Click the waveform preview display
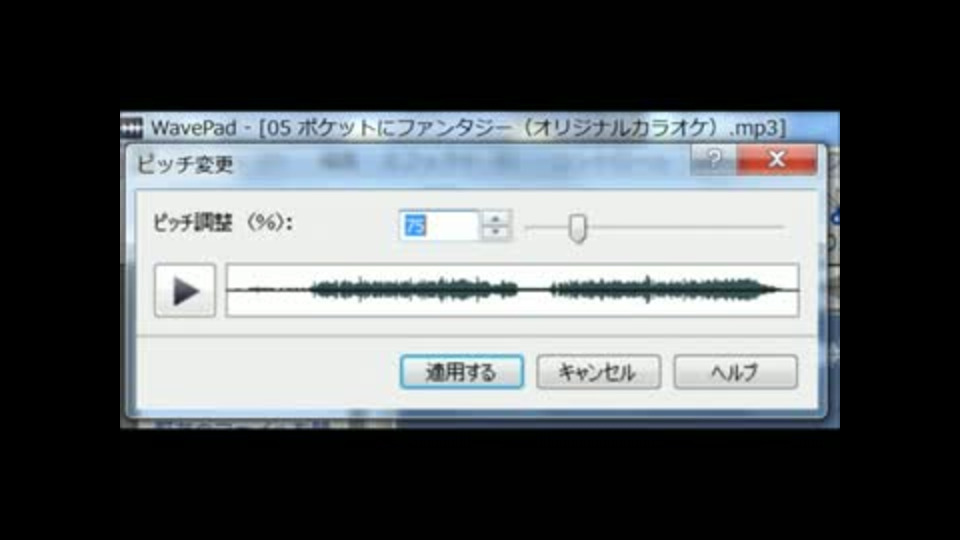 (512, 290)
